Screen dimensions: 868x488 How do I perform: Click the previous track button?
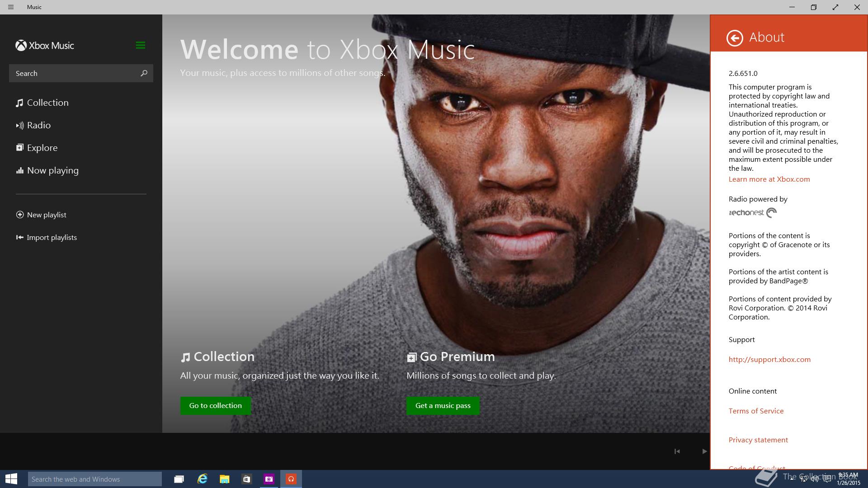pyautogui.click(x=677, y=451)
